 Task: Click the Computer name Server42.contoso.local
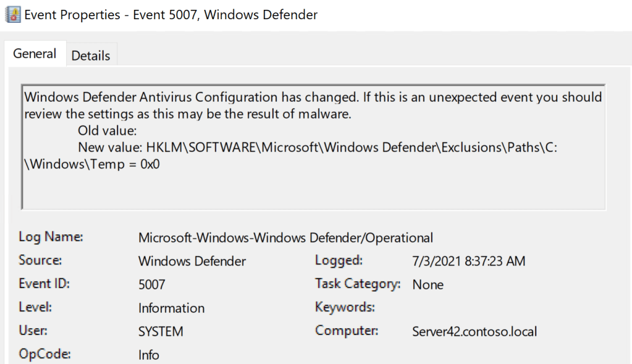pos(474,332)
